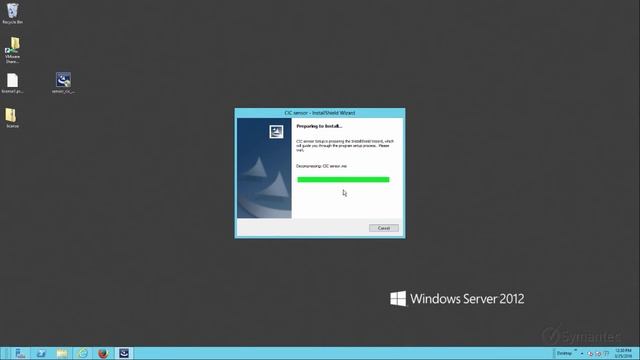Expand the Desktop toolbar chevron in the taskbar
The height and width of the screenshot is (360, 640).
(576, 351)
